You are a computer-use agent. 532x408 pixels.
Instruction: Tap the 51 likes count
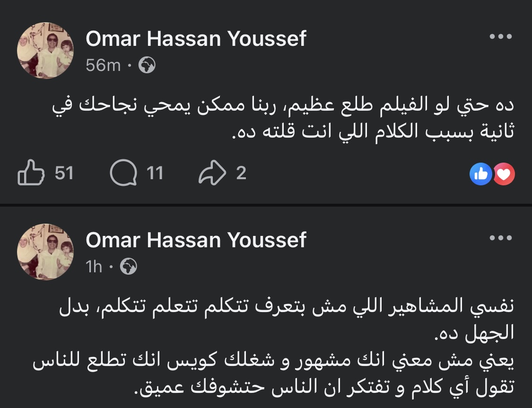(64, 174)
